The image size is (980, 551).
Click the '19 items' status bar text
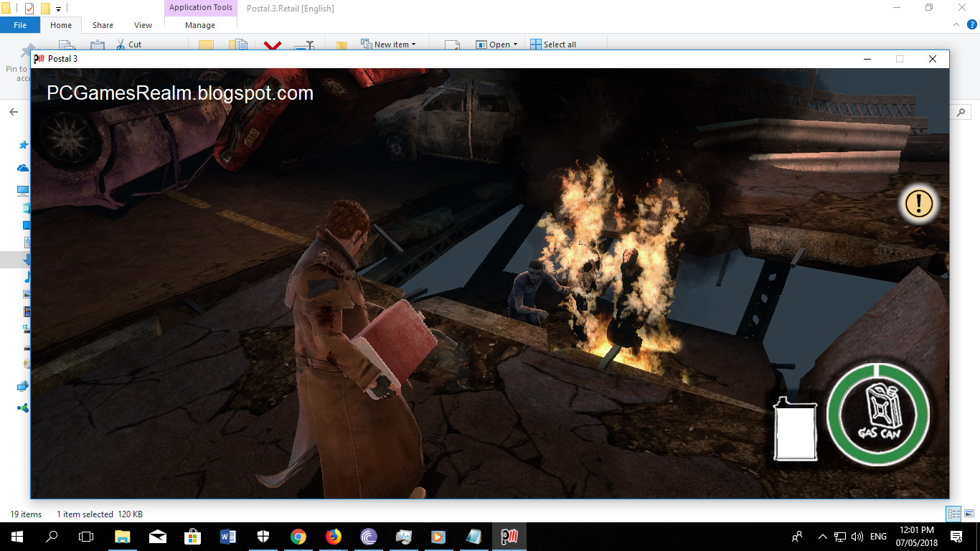tap(26, 514)
